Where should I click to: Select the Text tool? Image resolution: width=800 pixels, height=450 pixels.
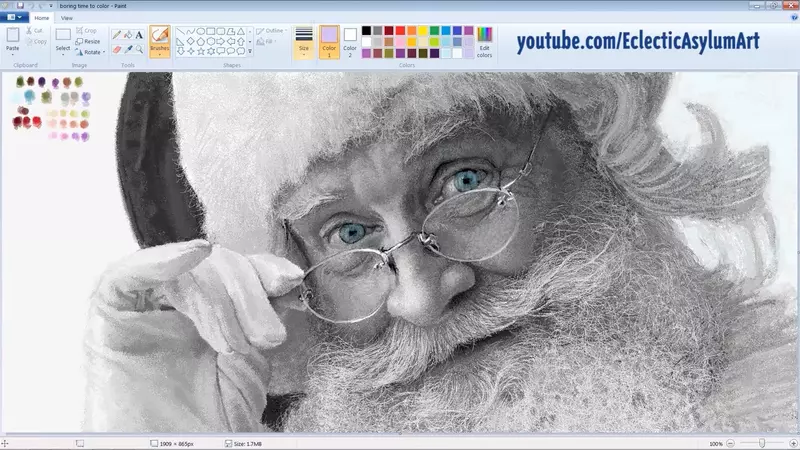coord(139,34)
